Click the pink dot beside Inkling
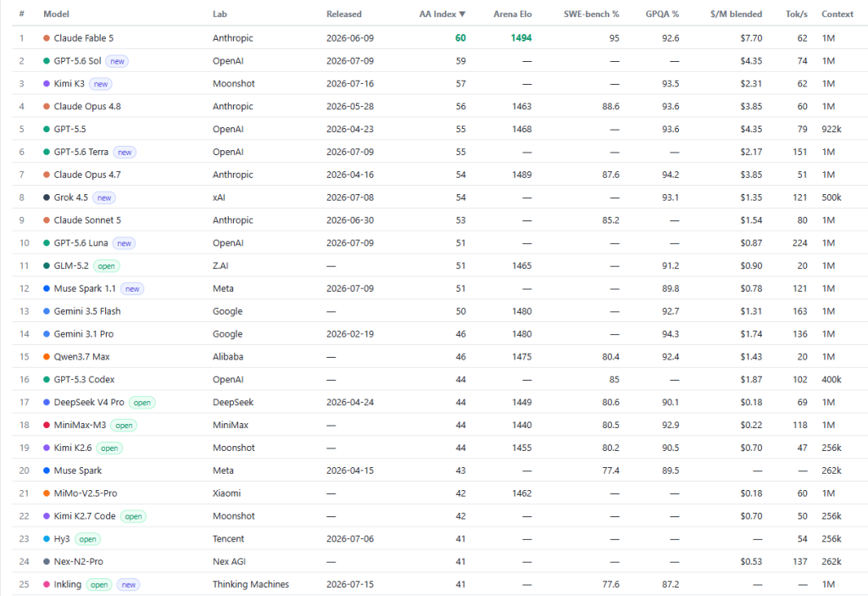 tap(47, 584)
